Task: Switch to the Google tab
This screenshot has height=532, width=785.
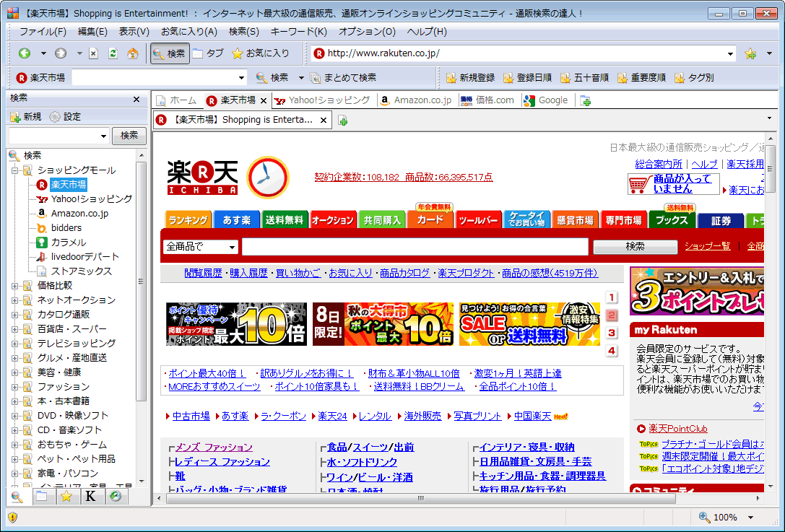Action: [x=546, y=100]
